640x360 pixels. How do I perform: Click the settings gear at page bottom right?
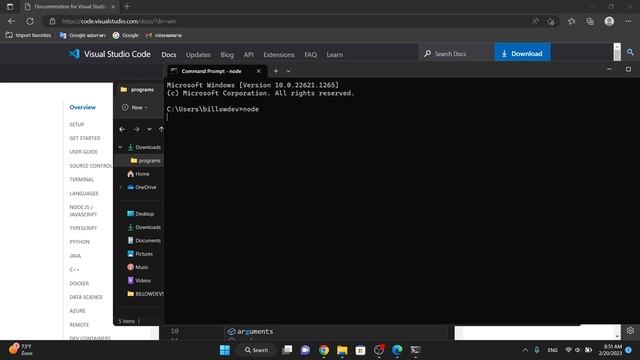pyautogui.click(x=630, y=331)
